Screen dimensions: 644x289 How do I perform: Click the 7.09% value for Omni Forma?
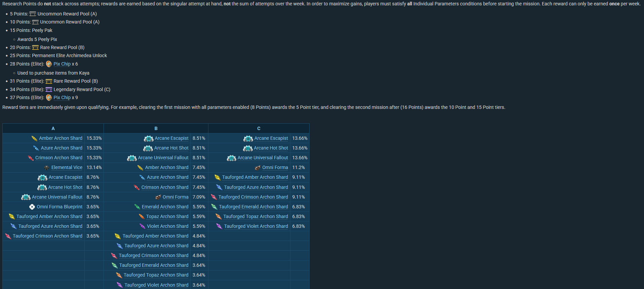click(x=199, y=197)
